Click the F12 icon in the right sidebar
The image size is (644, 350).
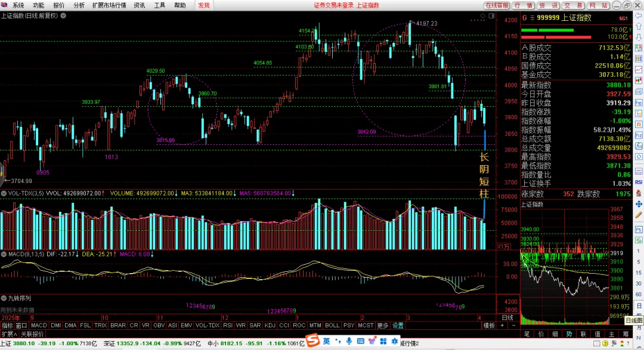[x=639, y=135]
